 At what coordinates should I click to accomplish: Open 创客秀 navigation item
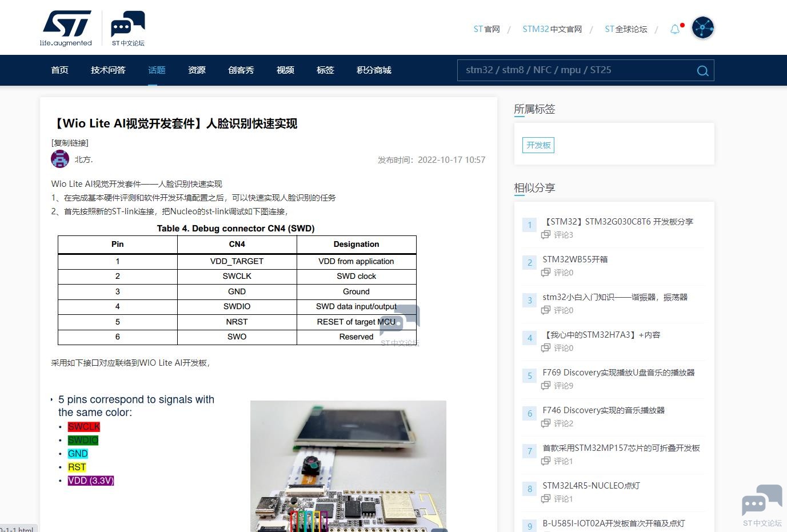coord(241,70)
